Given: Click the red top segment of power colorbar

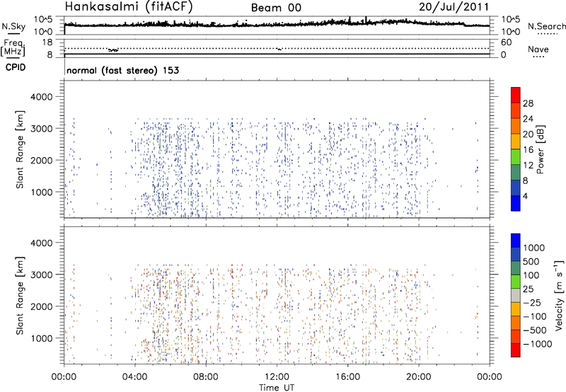Looking at the screenshot, I should pos(516,96).
